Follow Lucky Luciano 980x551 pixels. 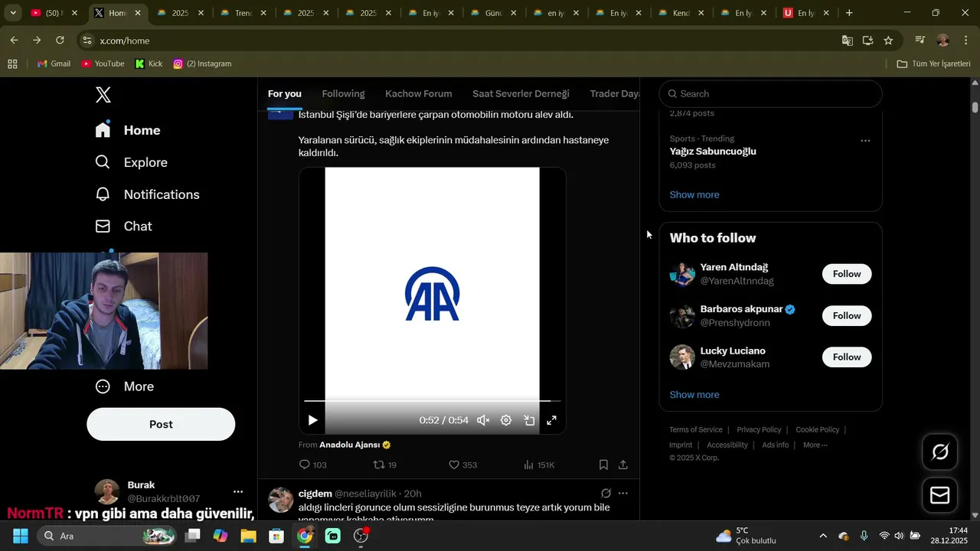coord(847,357)
